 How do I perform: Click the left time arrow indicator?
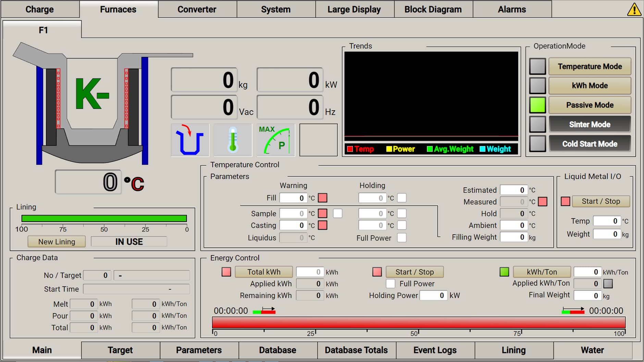[x=264, y=310]
